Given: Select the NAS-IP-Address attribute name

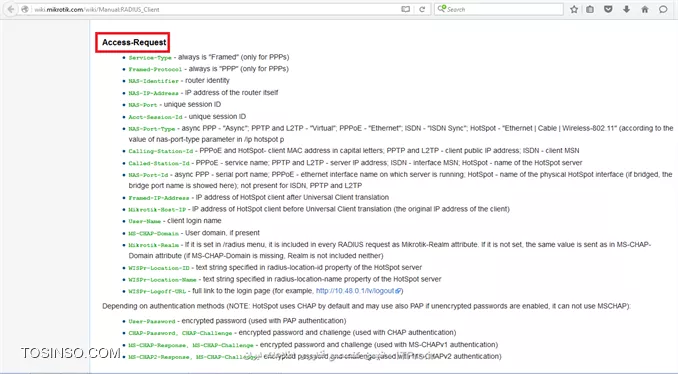Looking at the screenshot, I should point(153,93).
